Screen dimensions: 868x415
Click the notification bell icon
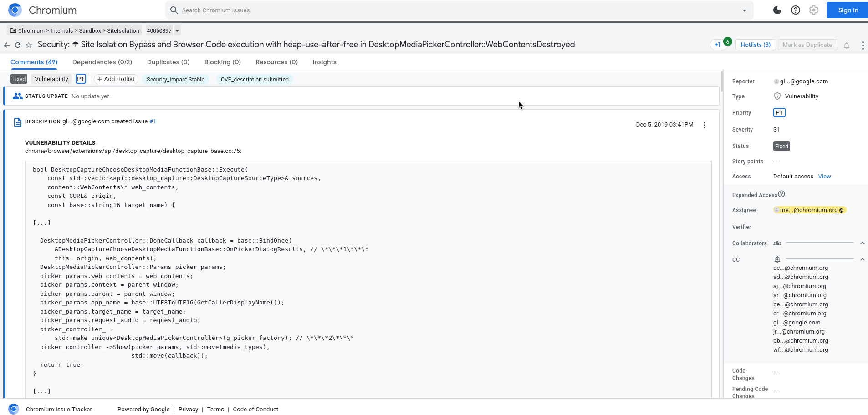pos(847,45)
